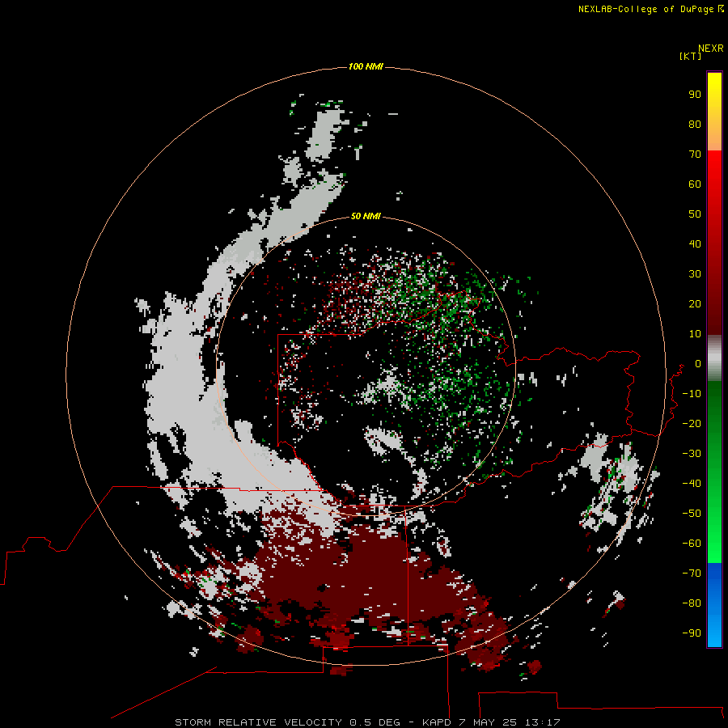Viewport: 728px width, 728px height.
Task: Click the -50 knot scale value
Action: 692,514
